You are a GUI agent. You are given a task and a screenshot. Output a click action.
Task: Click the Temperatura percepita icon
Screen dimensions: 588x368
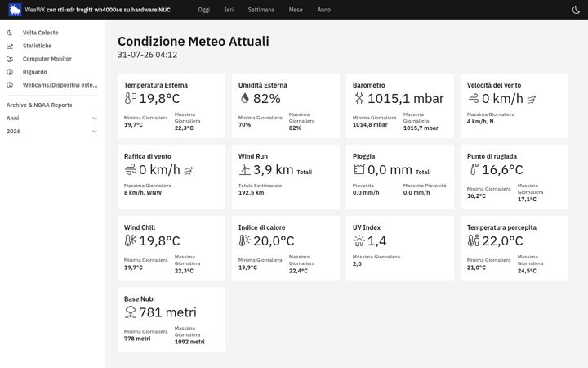(474, 240)
